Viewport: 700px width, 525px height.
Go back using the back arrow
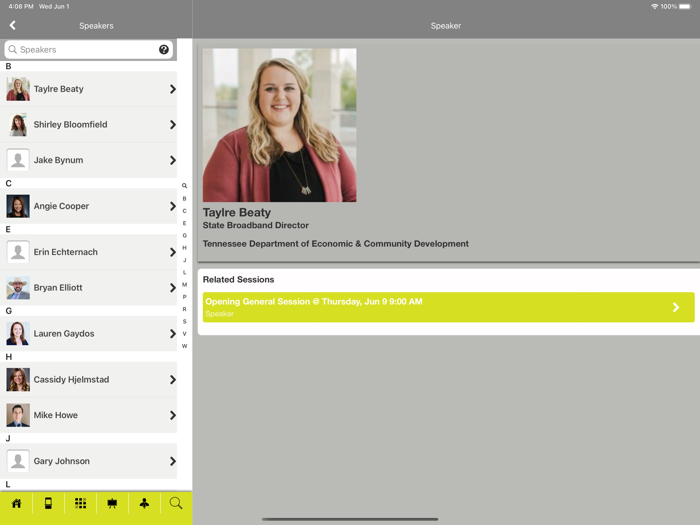12,25
